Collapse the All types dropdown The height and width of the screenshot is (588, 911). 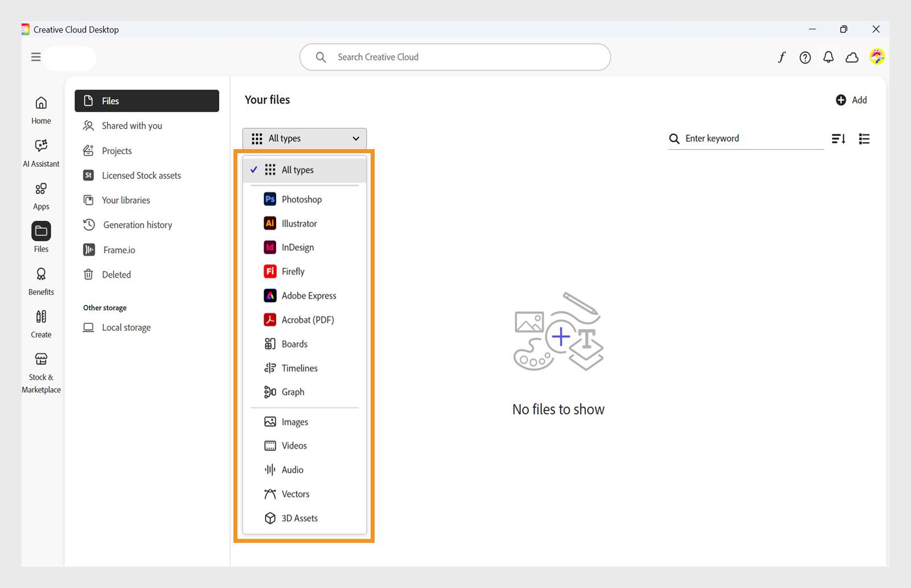(x=305, y=138)
